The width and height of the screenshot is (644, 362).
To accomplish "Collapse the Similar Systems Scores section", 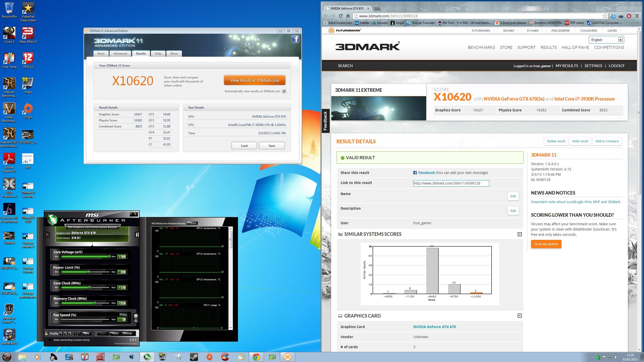I will pos(519,234).
